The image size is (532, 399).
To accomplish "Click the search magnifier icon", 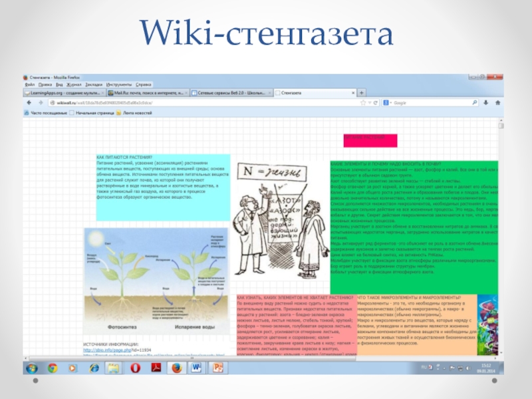I will click(475, 102).
